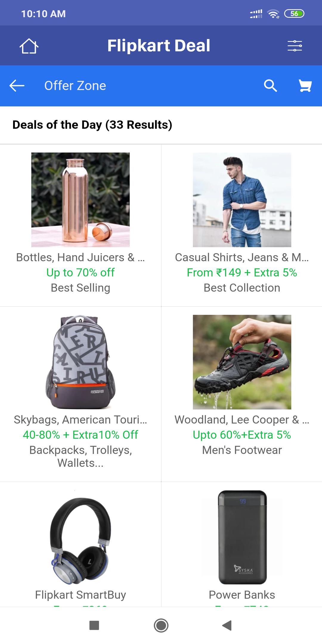Select '40-80% + Extra10% Off' offer
The image size is (322, 644).
coord(80,435)
